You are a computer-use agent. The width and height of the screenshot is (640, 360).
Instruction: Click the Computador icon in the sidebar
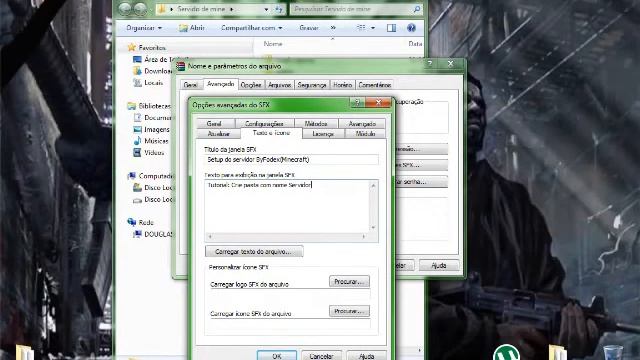coord(131,176)
